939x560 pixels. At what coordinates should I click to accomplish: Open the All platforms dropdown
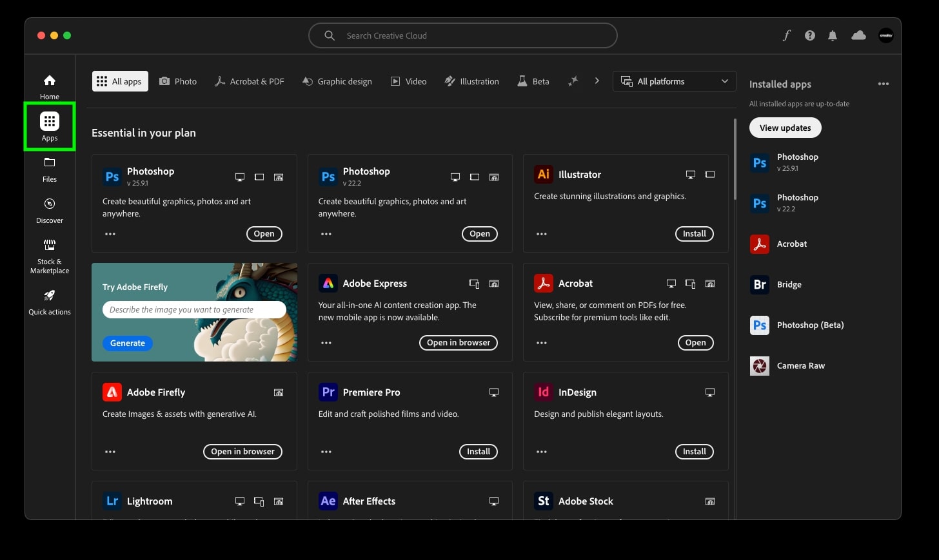673,81
